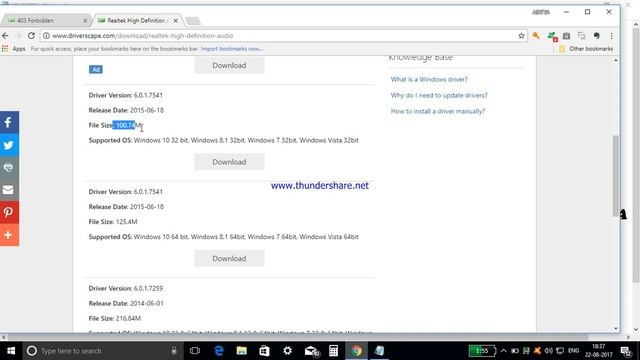Go back using browser back arrow

point(5,36)
